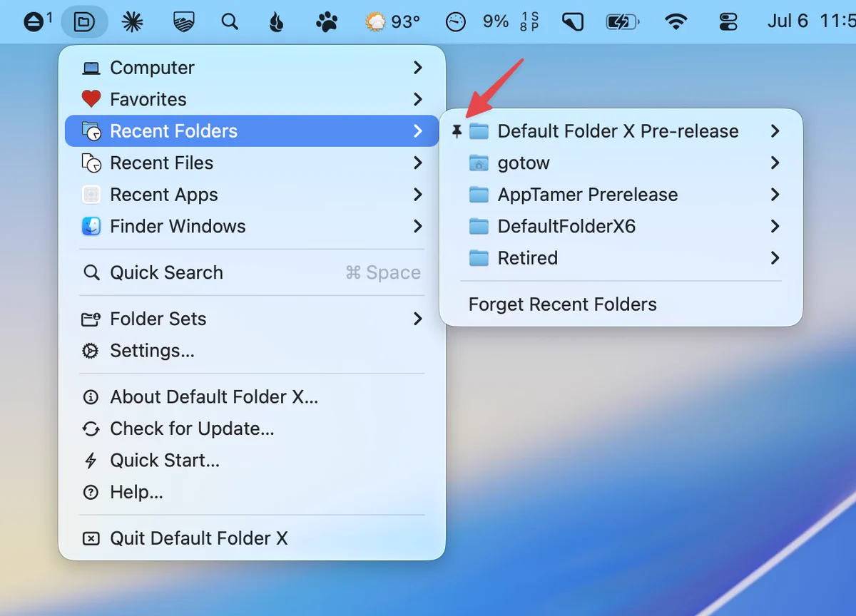Viewport: 856px width, 616px height.
Task: Select Check for Update...
Action: [252, 428]
